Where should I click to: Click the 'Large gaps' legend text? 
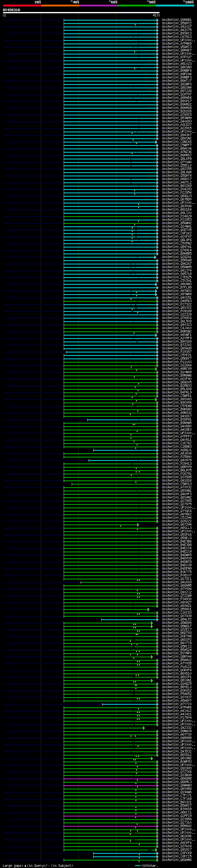click(x=13, y=866)
